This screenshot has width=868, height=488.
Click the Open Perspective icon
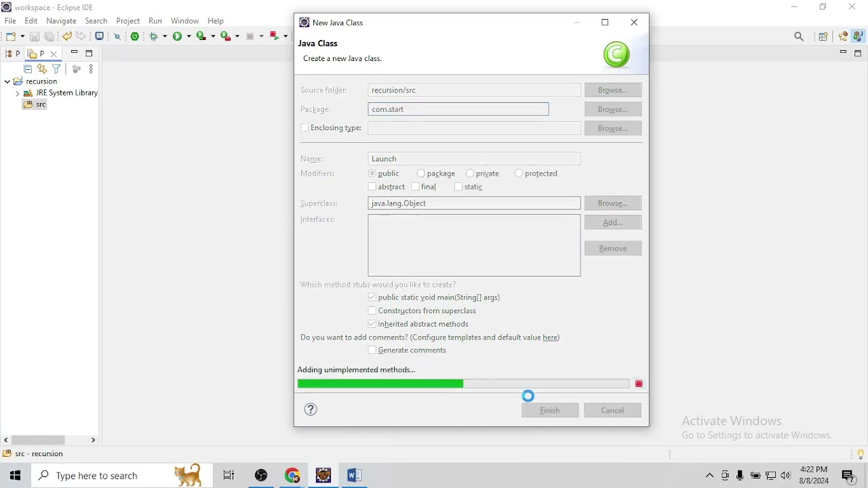click(x=823, y=37)
